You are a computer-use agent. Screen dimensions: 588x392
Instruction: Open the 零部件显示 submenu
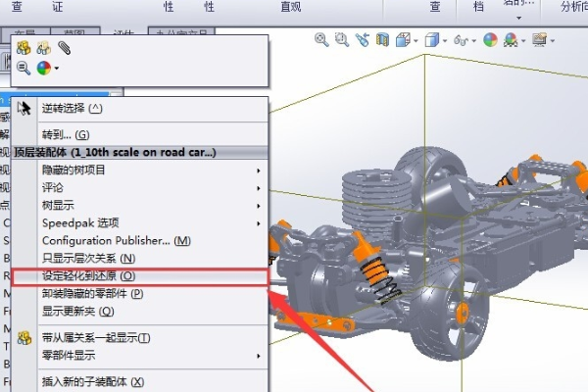coord(140,355)
